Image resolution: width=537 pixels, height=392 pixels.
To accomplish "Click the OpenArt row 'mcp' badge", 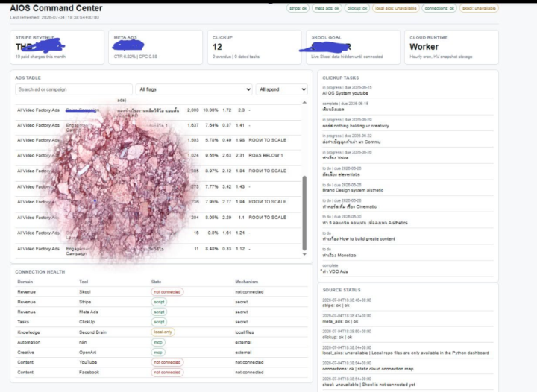I will tap(158, 353).
